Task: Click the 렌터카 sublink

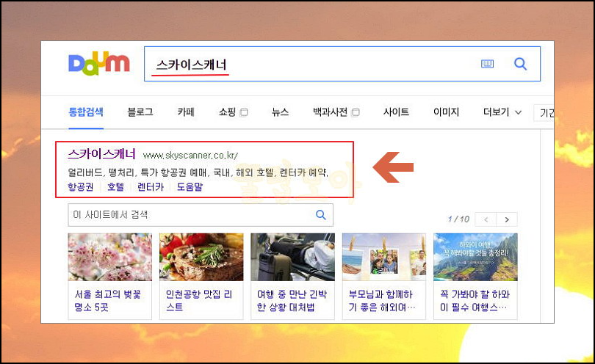Action: pos(151,186)
